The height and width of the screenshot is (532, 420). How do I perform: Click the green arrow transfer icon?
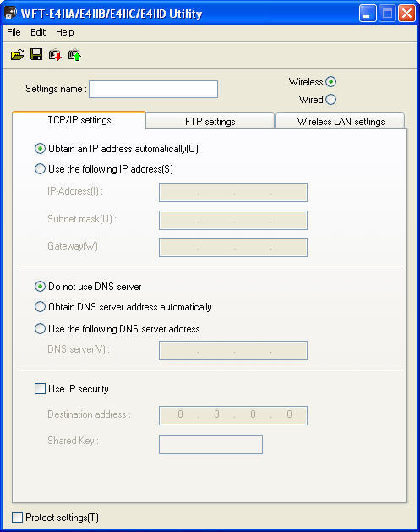(74, 55)
